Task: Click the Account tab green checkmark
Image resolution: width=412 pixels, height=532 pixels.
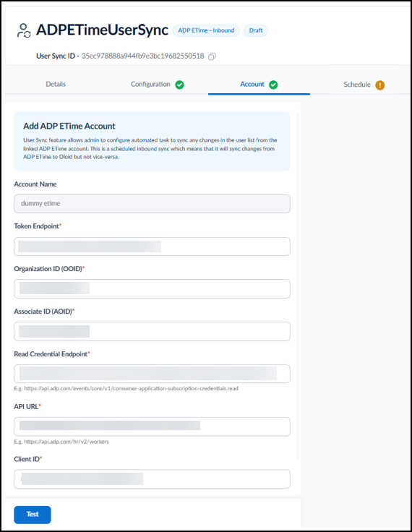Action: click(x=273, y=85)
